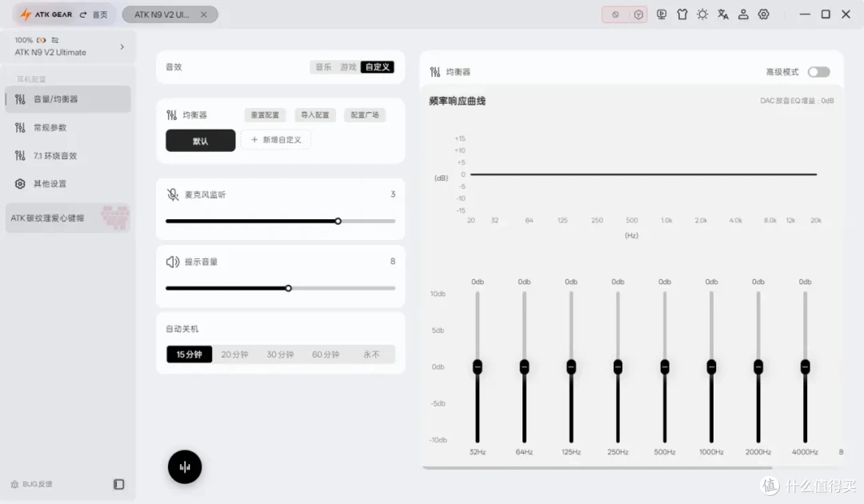This screenshot has height=504, width=864.
Task: Click the horizontal scrollbar below the equalizer
Action: (x=598, y=468)
